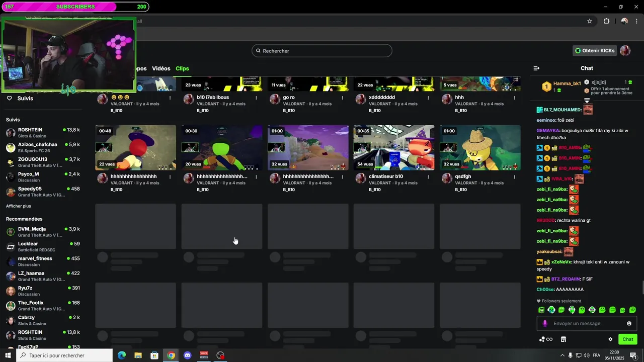Viewport: 644px width, 362px height.
Task: Open the chat shop storefront icon
Action: tap(563, 339)
